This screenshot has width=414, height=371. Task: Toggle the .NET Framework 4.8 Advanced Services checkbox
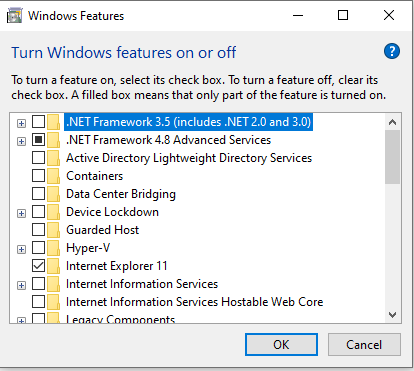tap(38, 140)
